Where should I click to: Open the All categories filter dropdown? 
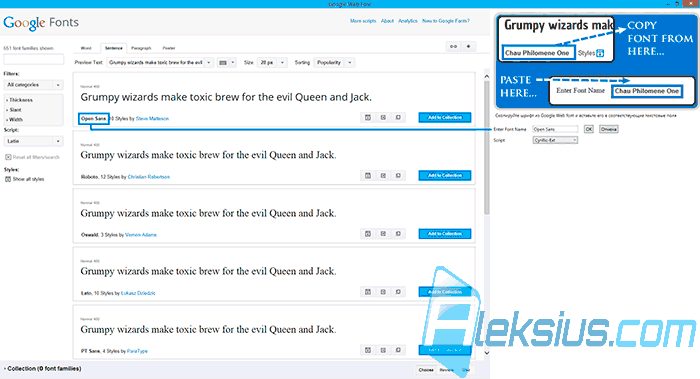33,85
